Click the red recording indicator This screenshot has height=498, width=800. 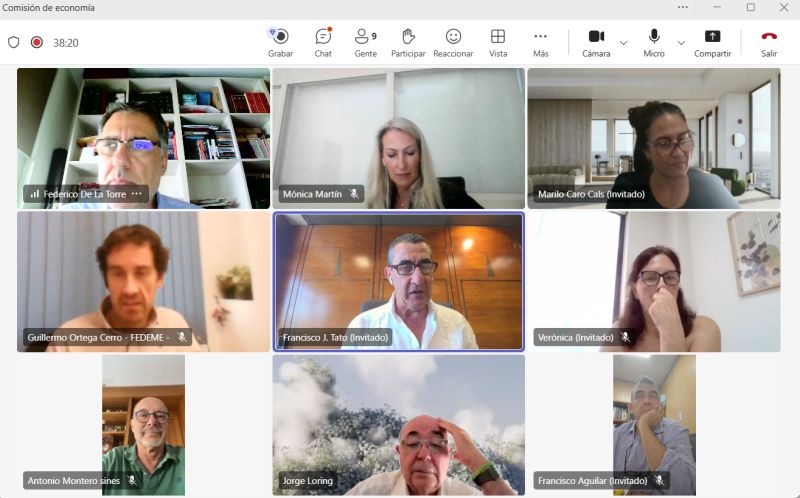37,42
